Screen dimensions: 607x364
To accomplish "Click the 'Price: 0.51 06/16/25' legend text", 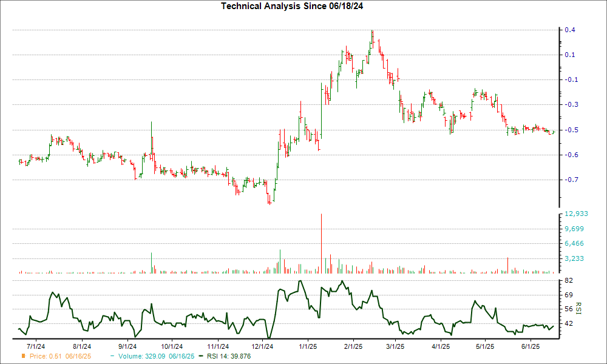I will pos(60,356).
